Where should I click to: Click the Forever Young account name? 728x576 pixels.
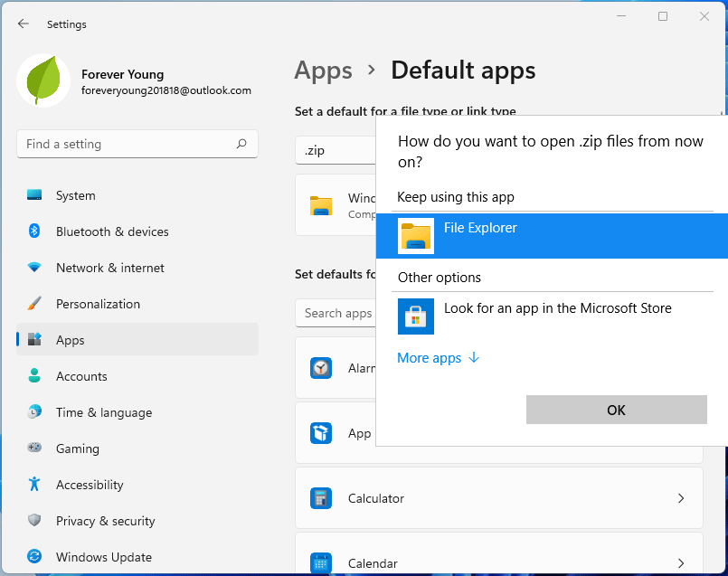coord(123,74)
